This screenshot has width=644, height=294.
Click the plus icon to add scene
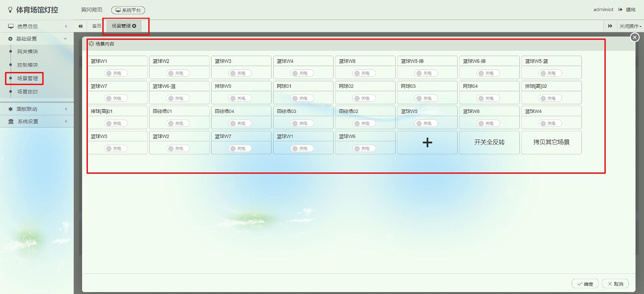tap(427, 143)
